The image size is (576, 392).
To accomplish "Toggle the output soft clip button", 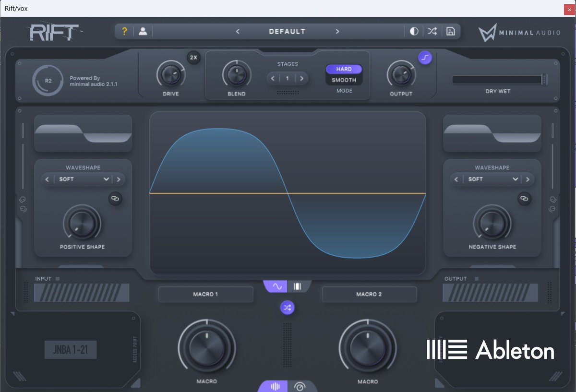I will (425, 58).
